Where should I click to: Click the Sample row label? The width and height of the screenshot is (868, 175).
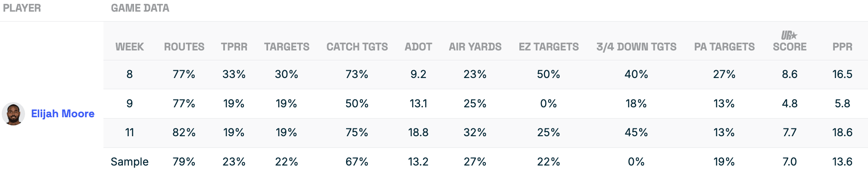129,162
